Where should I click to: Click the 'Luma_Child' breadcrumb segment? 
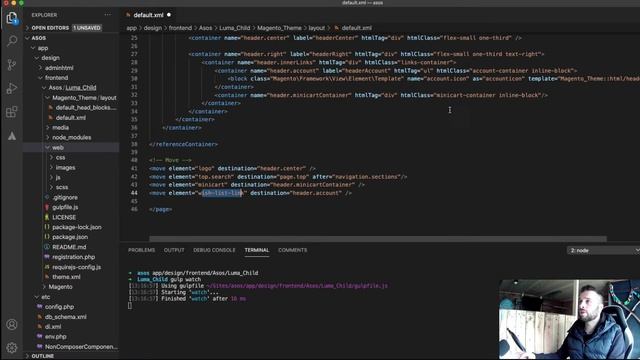[x=234, y=28]
